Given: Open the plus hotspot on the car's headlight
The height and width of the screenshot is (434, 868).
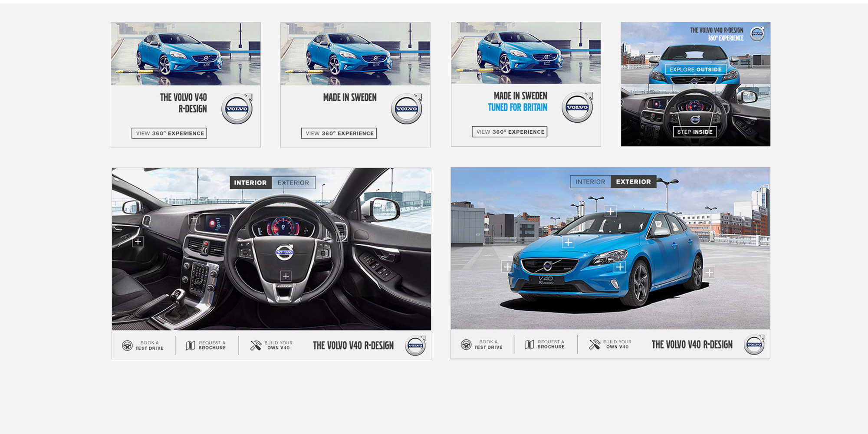Looking at the screenshot, I should point(620,267).
